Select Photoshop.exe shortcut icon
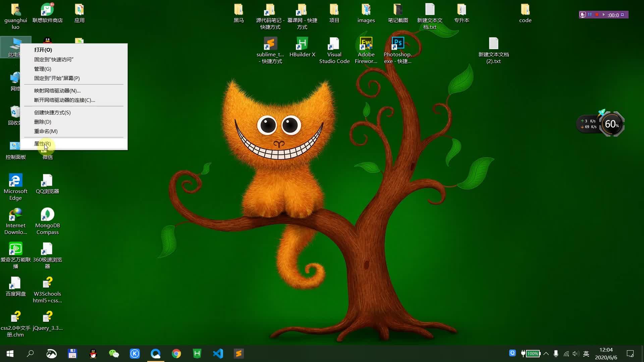Image resolution: width=644 pixels, height=362 pixels. pos(398,50)
